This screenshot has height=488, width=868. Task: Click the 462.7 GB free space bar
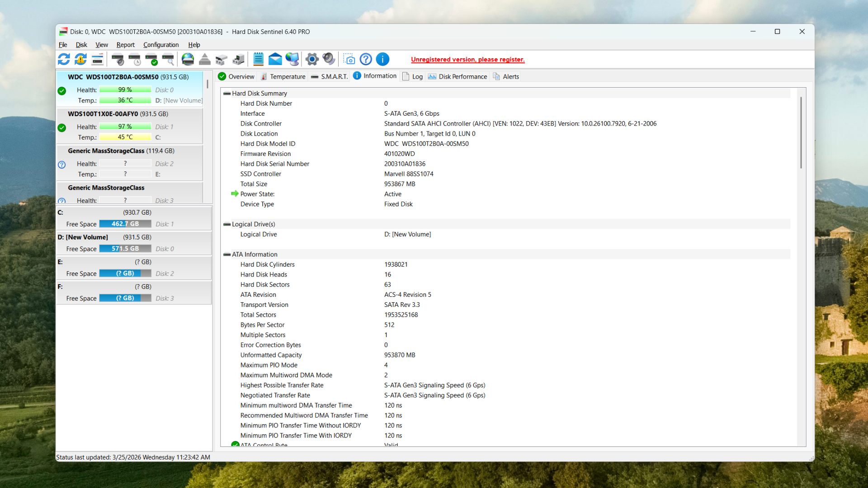125,224
